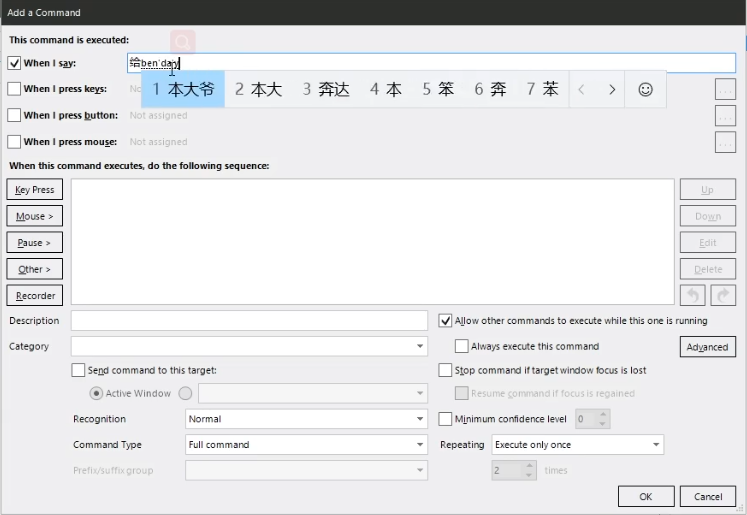
Task: Toggle Allow other commands to execute checkbox
Action: tap(446, 321)
